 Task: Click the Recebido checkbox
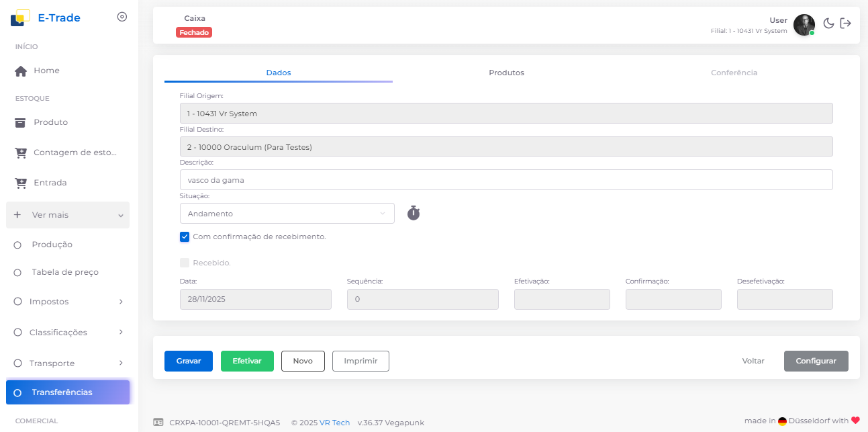coord(185,263)
